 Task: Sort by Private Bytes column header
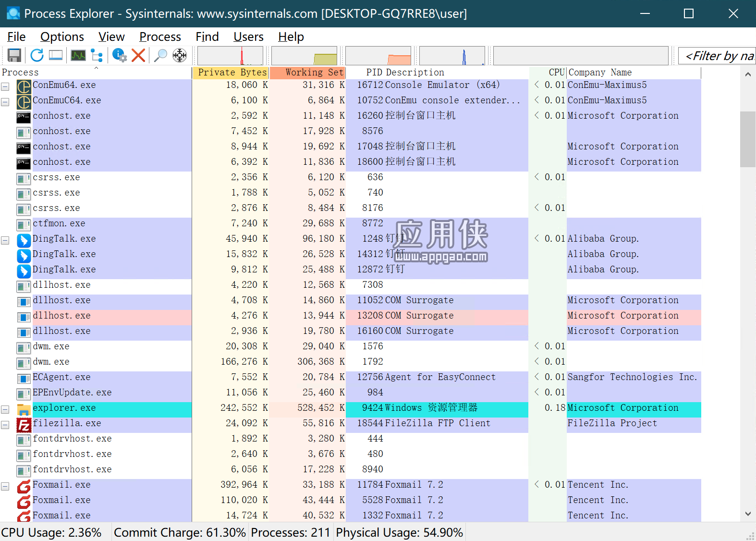click(231, 73)
